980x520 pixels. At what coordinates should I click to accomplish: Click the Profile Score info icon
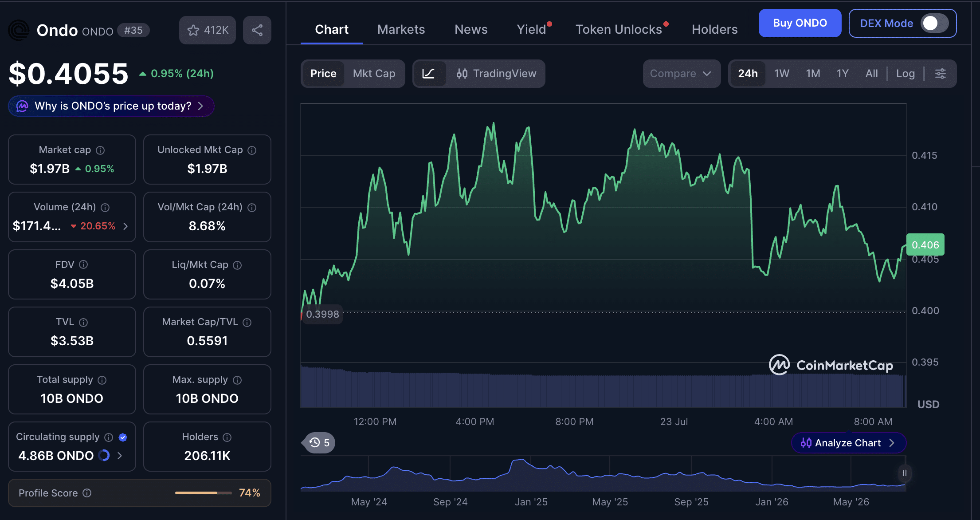pyautogui.click(x=87, y=493)
